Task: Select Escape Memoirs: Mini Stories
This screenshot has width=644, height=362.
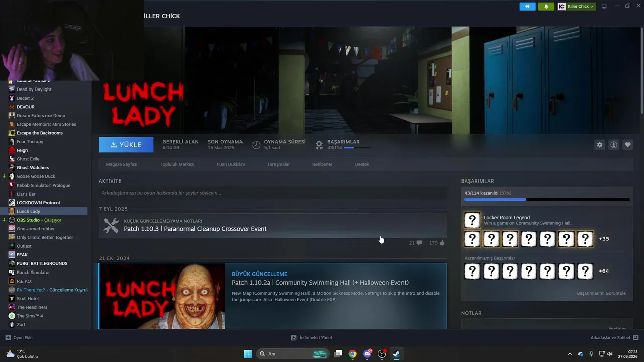Action: pyautogui.click(x=45, y=124)
